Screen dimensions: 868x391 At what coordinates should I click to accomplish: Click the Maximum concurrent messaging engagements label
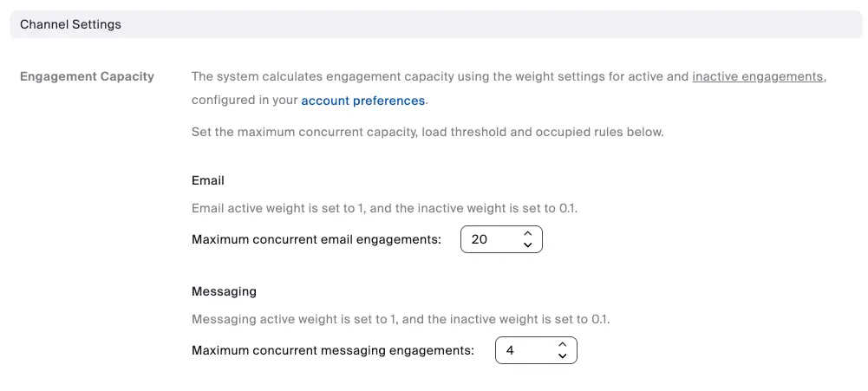[x=333, y=350]
